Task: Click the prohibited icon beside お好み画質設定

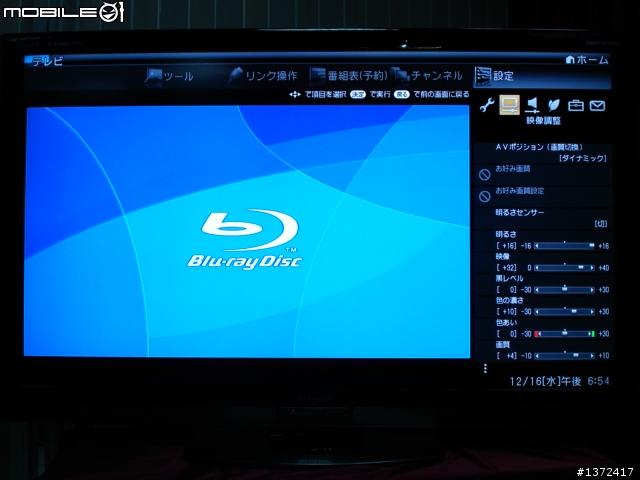Action: point(484,197)
